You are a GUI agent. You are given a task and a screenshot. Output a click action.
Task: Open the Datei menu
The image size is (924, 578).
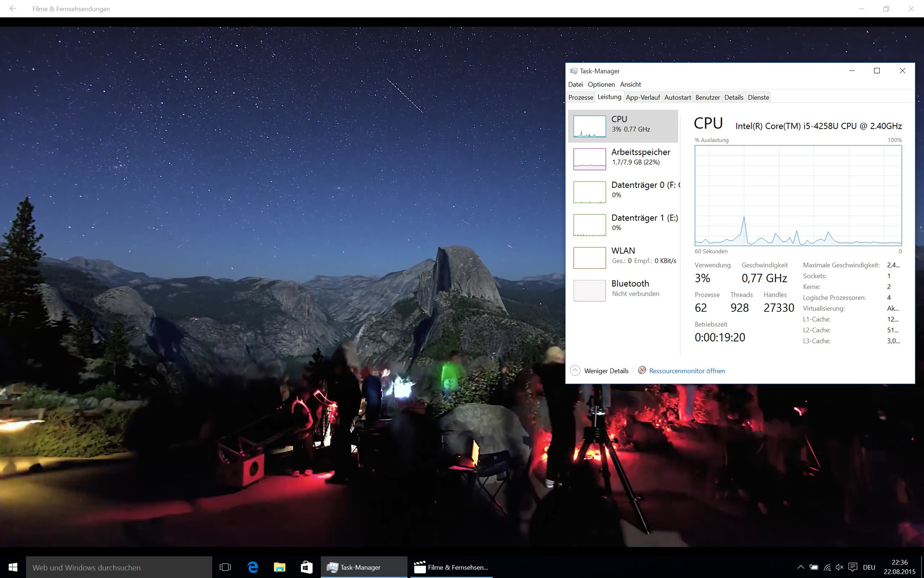(575, 84)
